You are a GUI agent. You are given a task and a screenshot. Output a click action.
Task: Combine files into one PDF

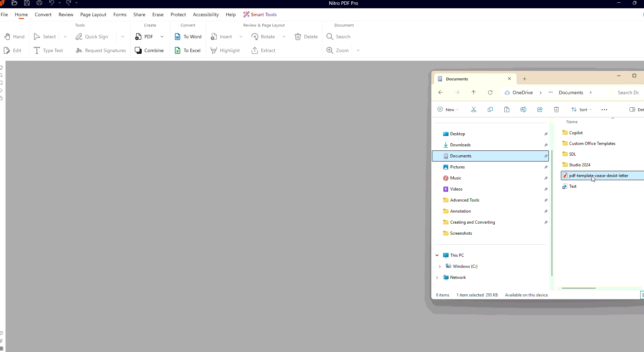point(150,50)
